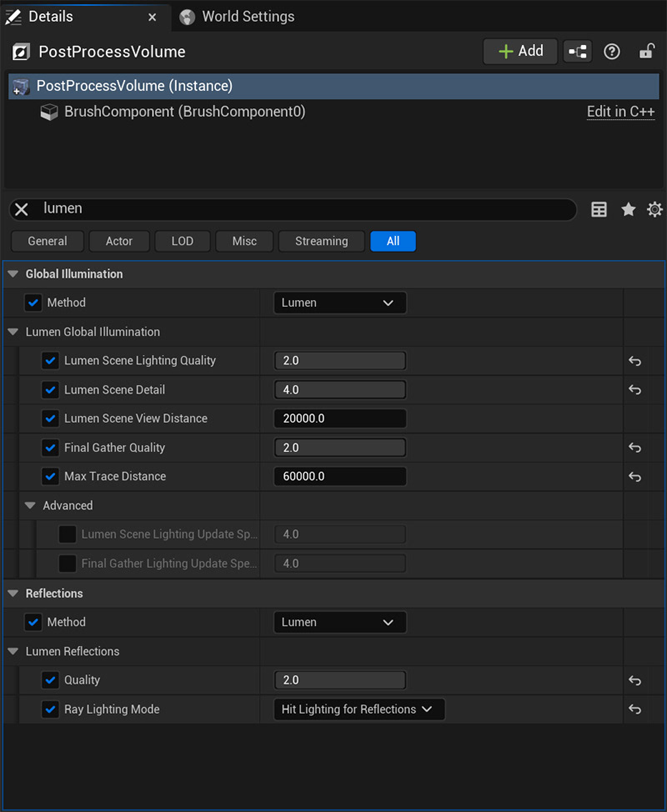
Task: Enable Final Gather Lighting Update Speed override
Action: pyautogui.click(x=68, y=564)
